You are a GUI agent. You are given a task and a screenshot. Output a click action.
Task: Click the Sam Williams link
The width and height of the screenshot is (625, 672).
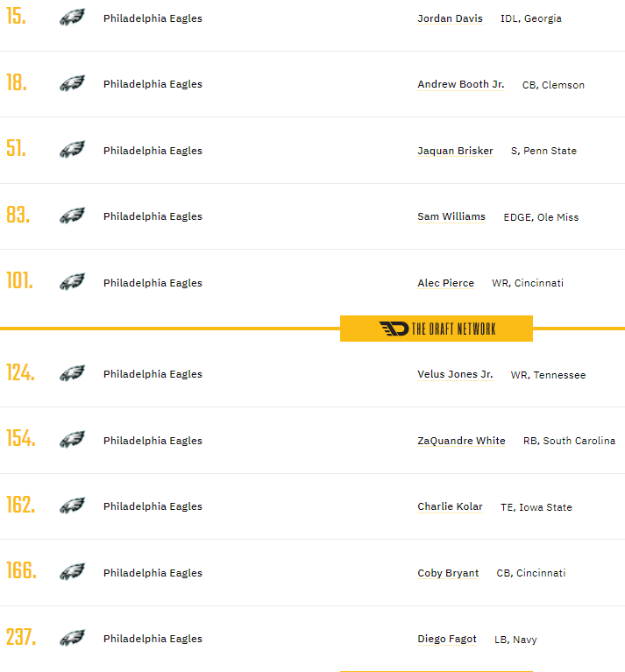tap(451, 216)
